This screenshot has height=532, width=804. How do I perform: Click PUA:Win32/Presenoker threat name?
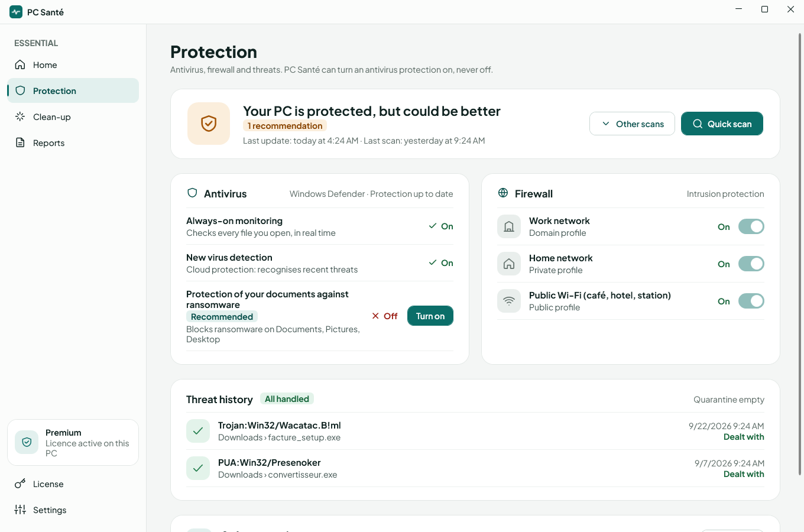click(x=270, y=462)
